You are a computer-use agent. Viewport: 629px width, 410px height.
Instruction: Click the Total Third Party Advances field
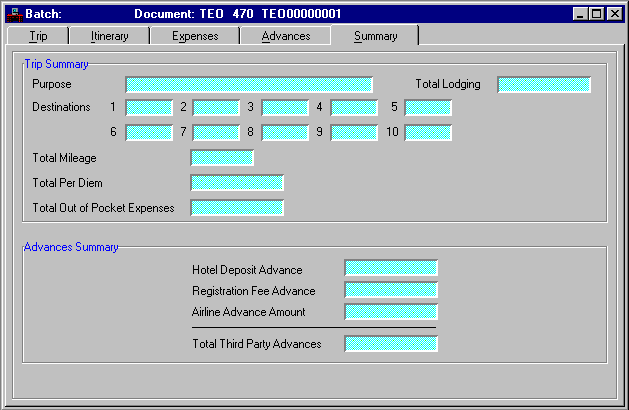click(x=391, y=344)
